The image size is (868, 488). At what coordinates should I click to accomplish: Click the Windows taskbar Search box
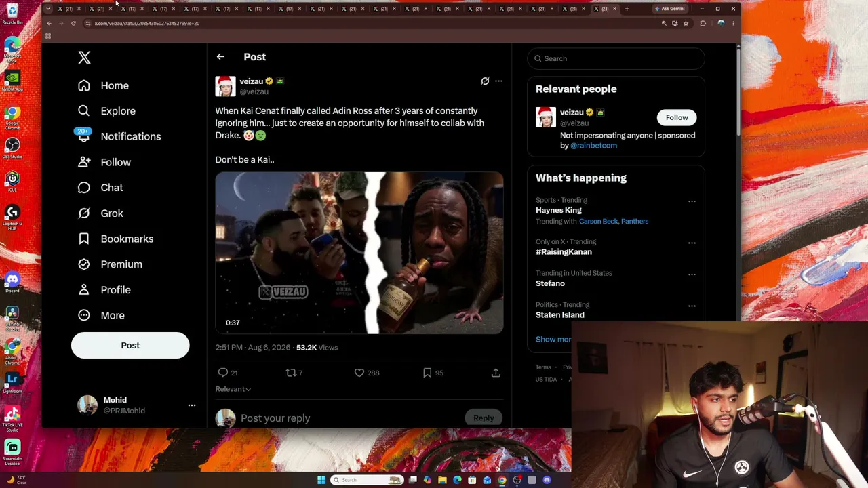point(367,480)
